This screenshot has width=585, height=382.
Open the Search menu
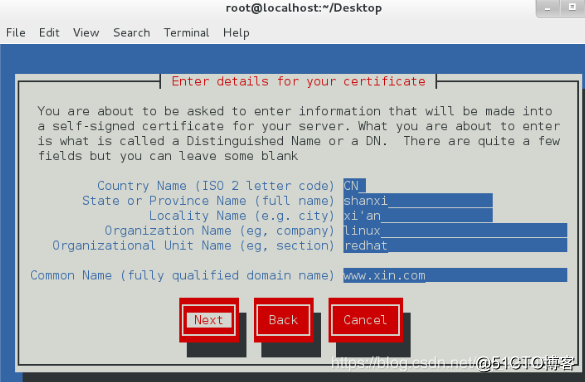pyautogui.click(x=132, y=33)
